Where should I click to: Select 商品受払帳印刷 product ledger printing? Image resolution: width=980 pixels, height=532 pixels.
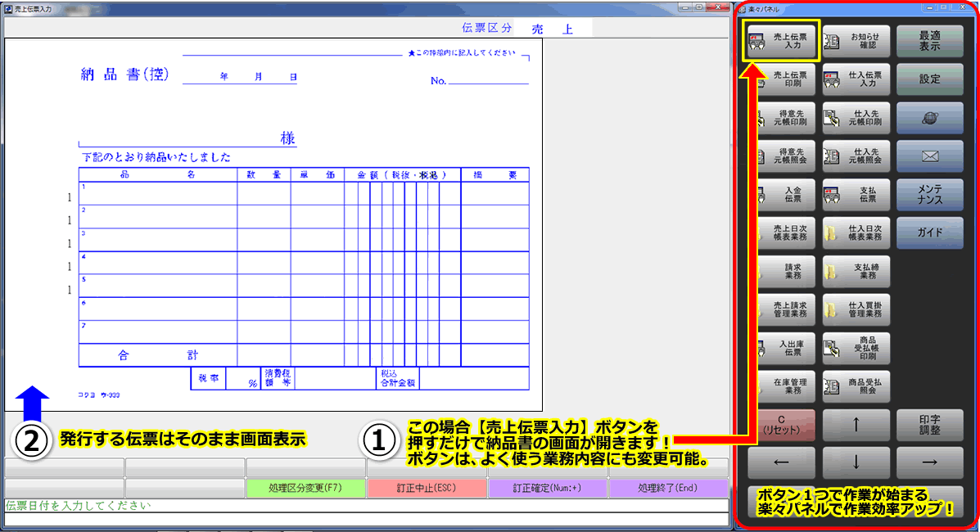coord(856,348)
